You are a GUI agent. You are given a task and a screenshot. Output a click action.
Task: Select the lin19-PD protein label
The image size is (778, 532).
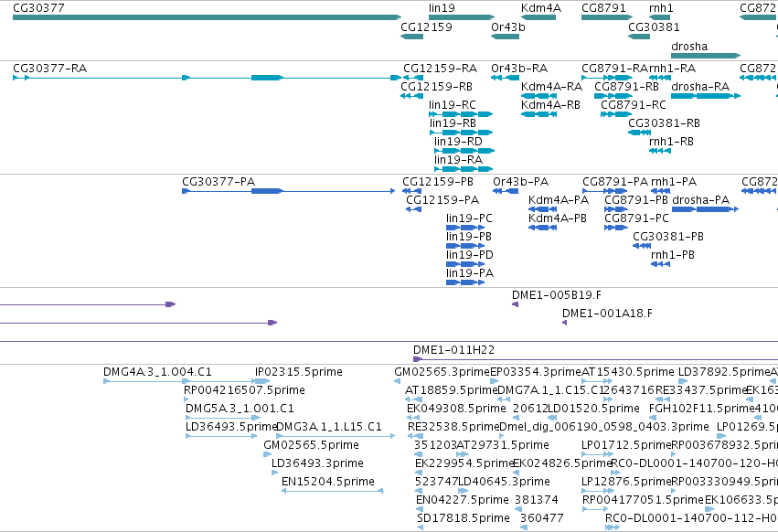click(470, 255)
